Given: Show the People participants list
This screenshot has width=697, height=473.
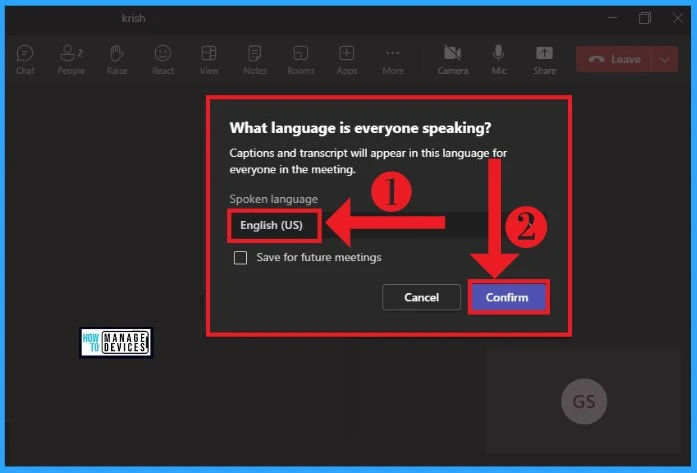Looking at the screenshot, I should [x=71, y=60].
